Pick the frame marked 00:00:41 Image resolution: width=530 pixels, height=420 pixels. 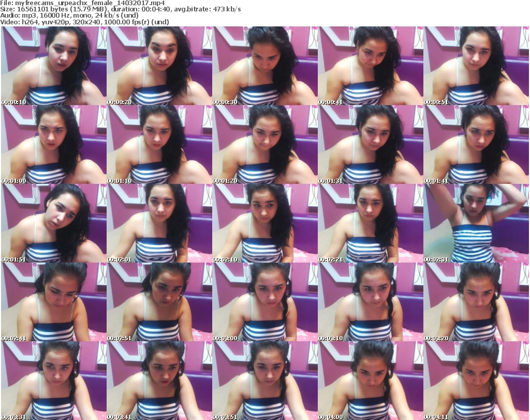pyautogui.click(x=371, y=66)
